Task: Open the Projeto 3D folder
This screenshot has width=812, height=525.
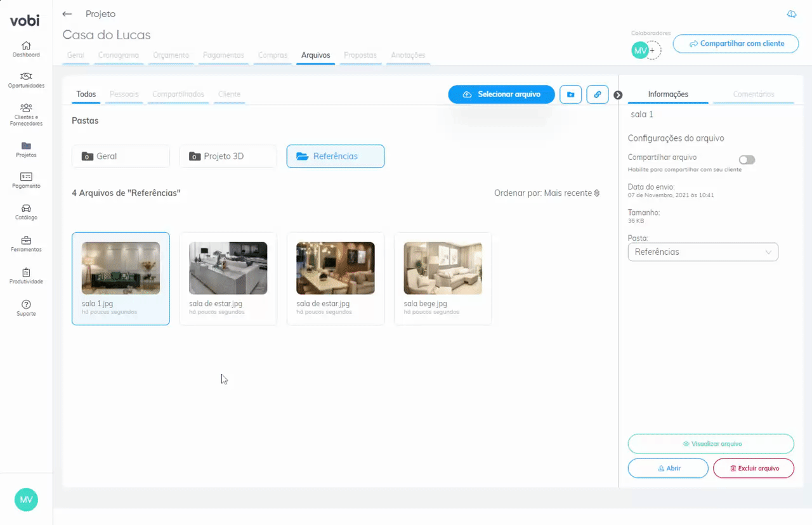Action: 228,156
